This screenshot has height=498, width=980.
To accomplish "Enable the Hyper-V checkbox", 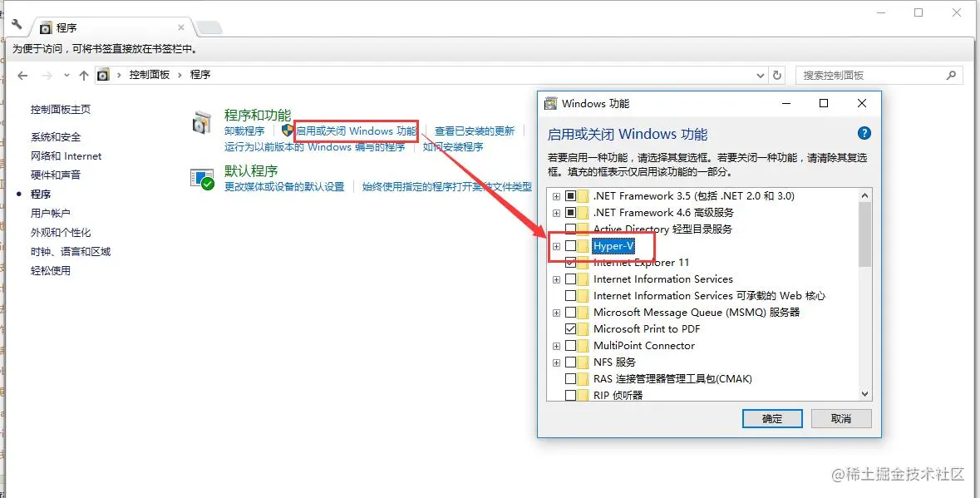I will click(570, 246).
